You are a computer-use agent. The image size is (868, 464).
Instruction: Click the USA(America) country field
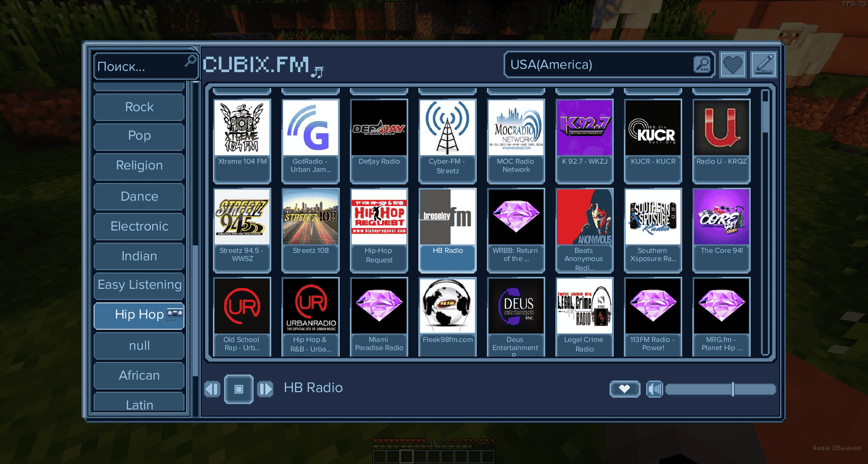click(x=609, y=65)
